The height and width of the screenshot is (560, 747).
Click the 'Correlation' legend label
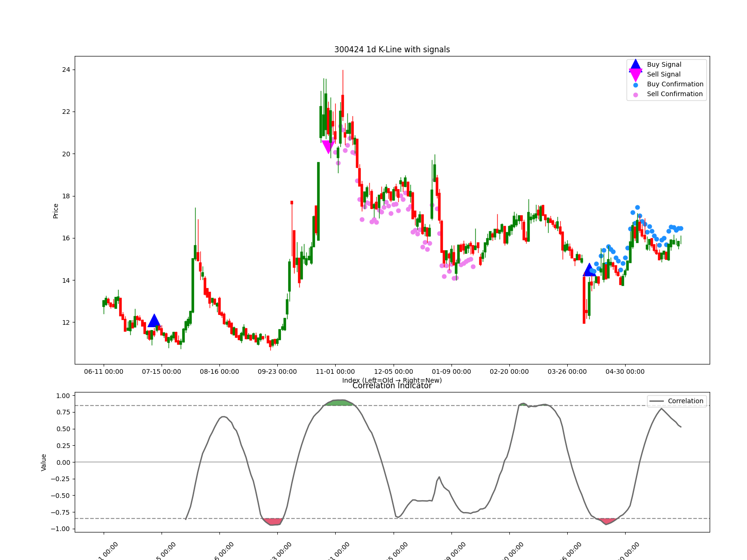click(685, 401)
